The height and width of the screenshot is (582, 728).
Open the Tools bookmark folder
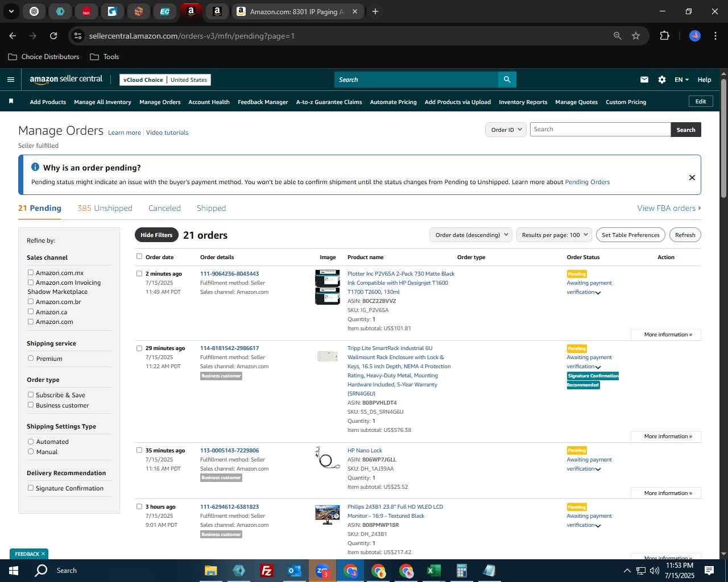pyautogui.click(x=105, y=57)
